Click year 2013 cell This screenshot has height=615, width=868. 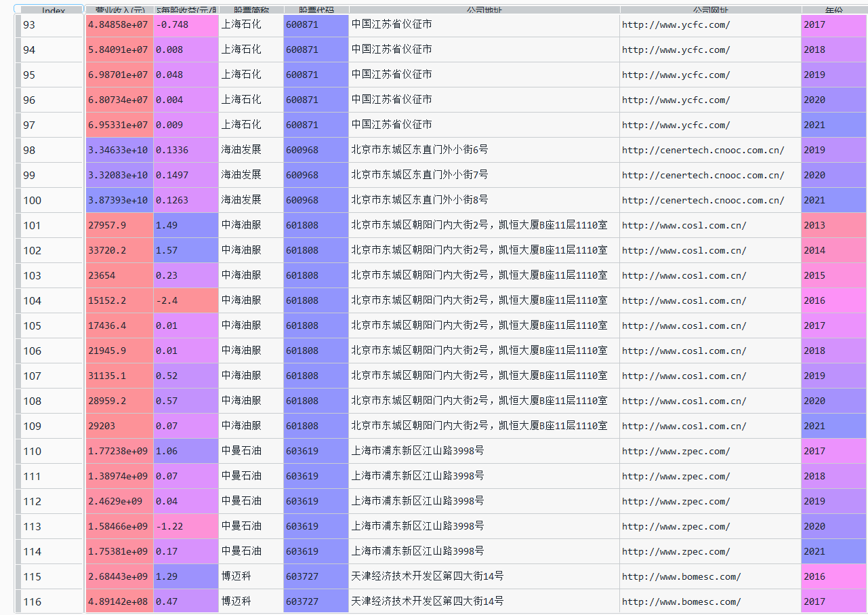[x=833, y=225]
